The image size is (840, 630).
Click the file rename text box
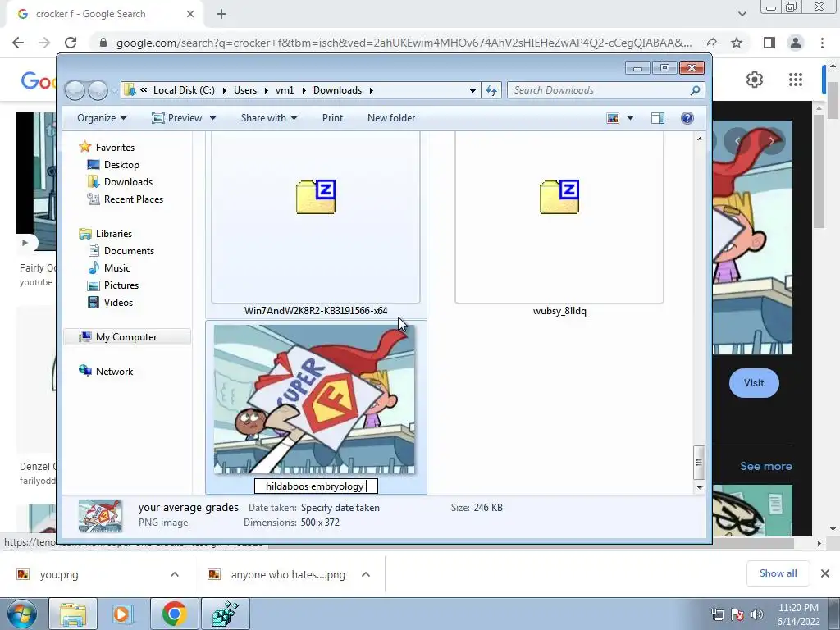coord(316,486)
